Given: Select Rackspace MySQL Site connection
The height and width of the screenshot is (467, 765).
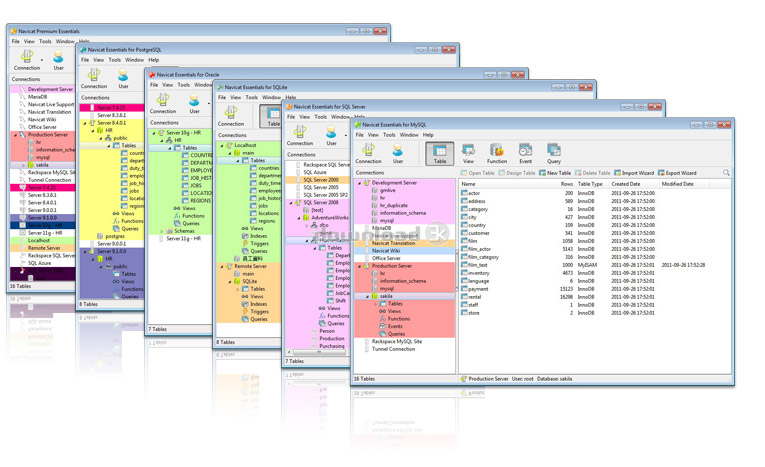Looking at the screenshot, I should point(399,341).
